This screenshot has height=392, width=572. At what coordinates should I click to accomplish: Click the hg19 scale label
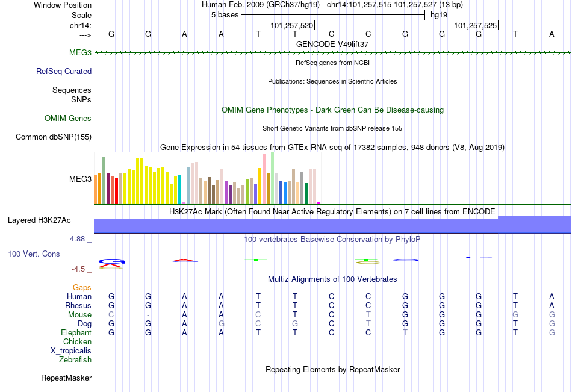click(439, 15)
